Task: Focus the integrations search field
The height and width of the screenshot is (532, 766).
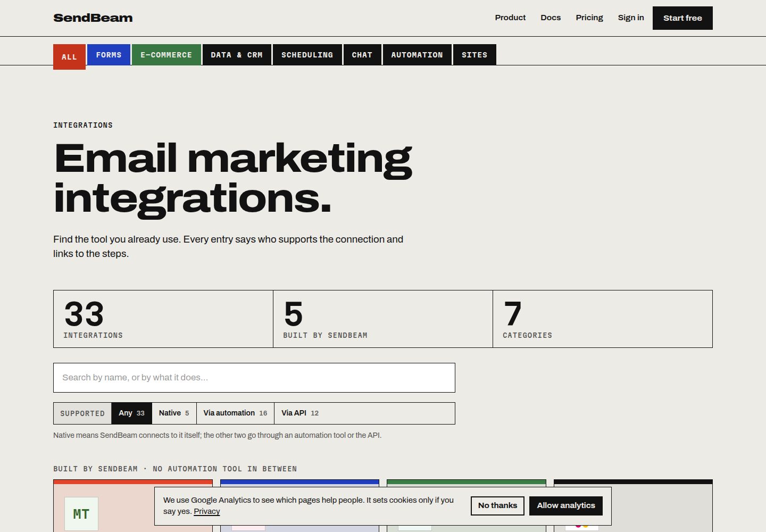Action: 254,378
